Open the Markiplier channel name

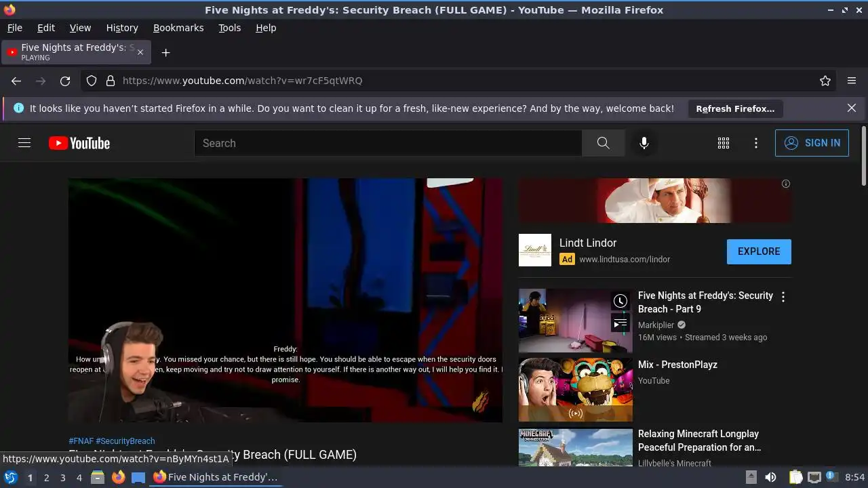click(x=656, y=325)
